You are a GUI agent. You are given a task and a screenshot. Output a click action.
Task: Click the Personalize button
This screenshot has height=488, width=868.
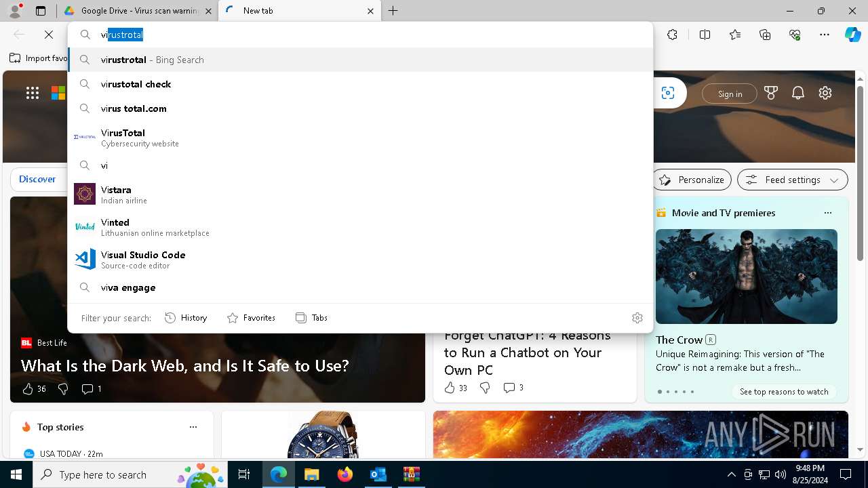click(x=692, y=180)
